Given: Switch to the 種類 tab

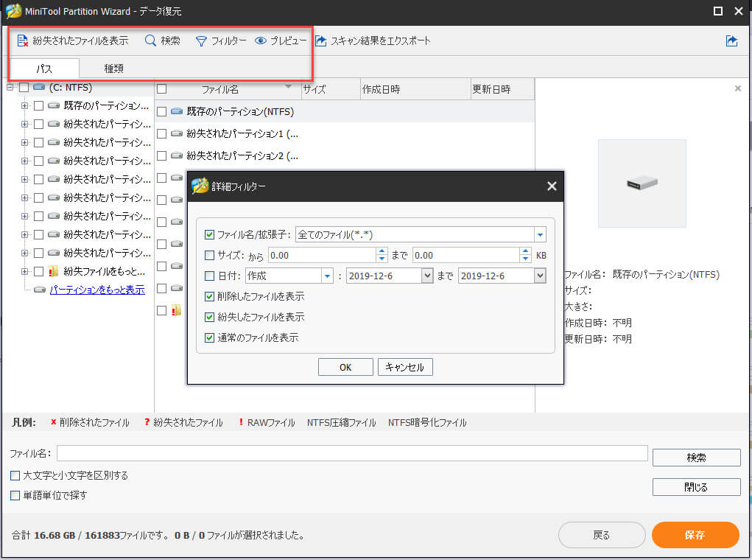Looking at the screenshot, I should 114,69.
